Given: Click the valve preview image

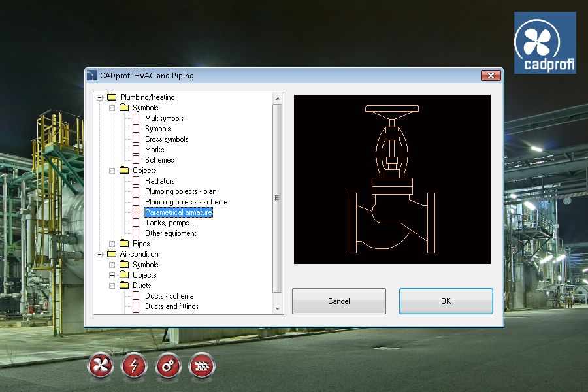Looking at the screenshot, I should [x=392, y=179].
